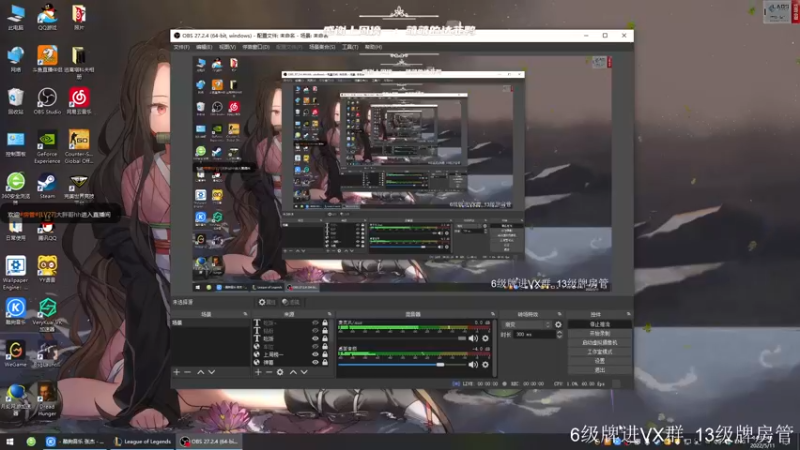Move selected source up in list
Screen dimensions: 800x450
293,372
